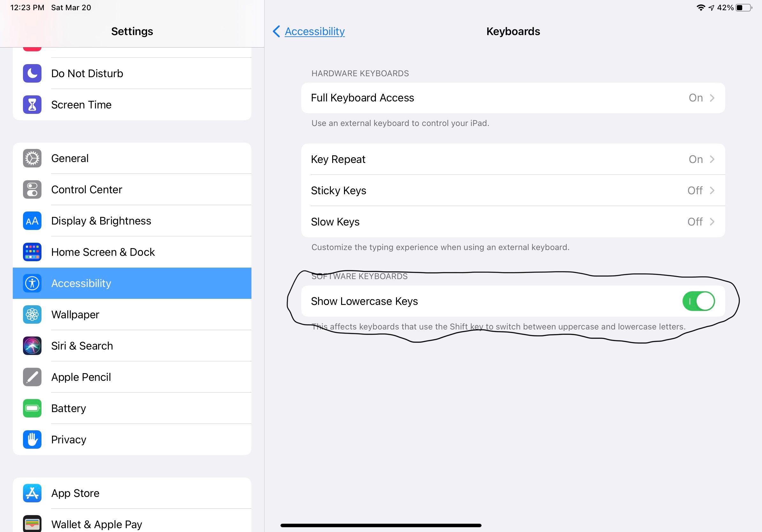Tap the Privacy hand icon
This screenshot has height=532, width=762.
coord(32,439)
